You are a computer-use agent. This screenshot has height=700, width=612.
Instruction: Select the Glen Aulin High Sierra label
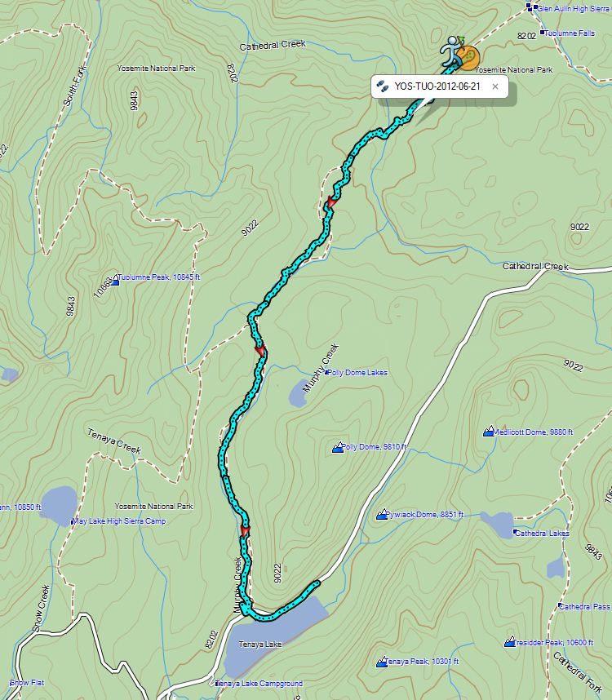click(x=573, y=8)
